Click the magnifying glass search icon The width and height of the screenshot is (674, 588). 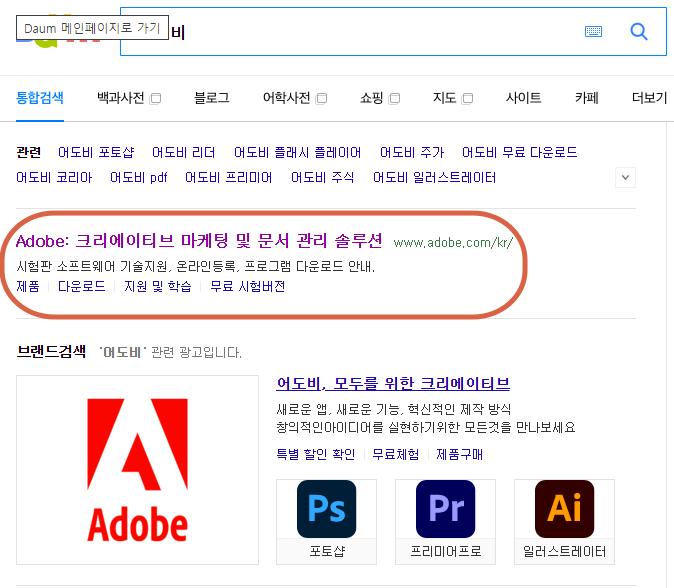tap(639, 31)
